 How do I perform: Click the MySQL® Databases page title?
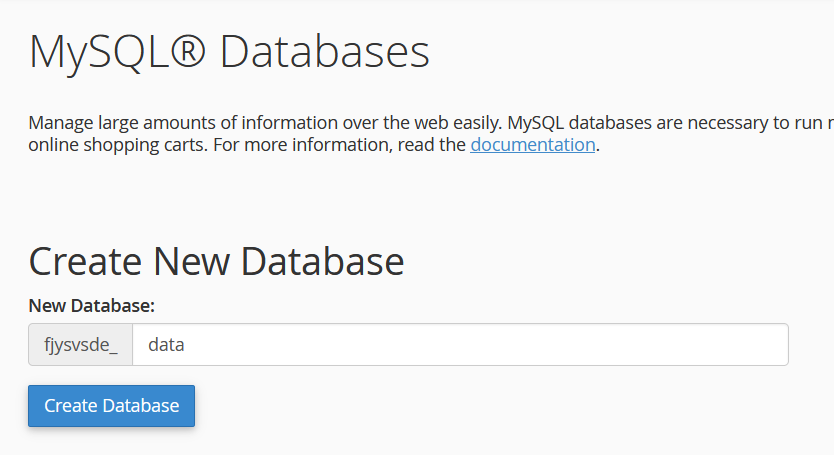(x=229, y=52)
